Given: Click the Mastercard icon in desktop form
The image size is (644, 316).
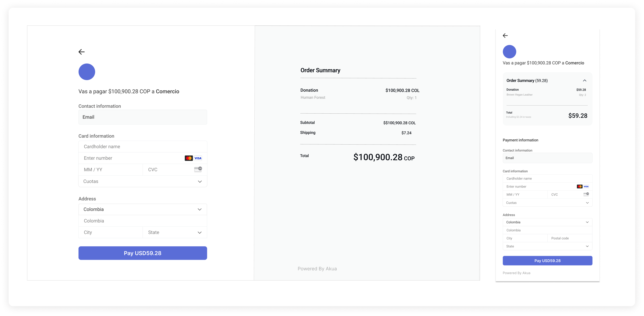Looking at the screenshot, I should 189,158.
